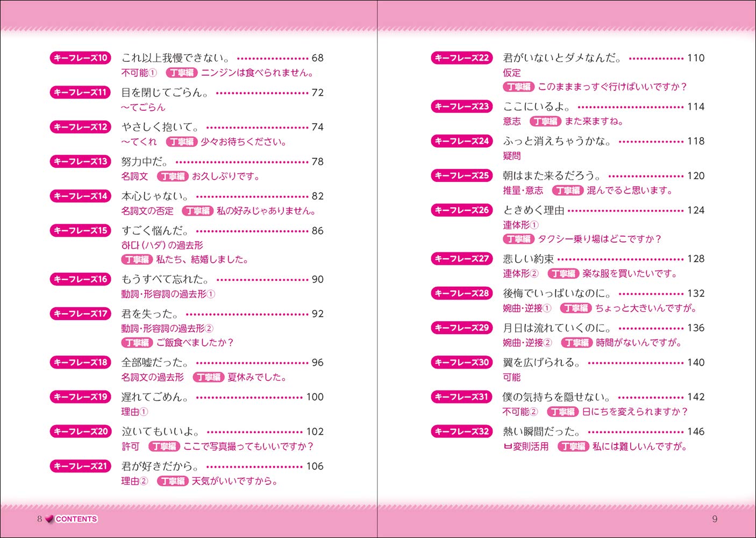Open the entry 翼を広げられる
Viewport: 756px width, 538px height.
pos(541,363)
